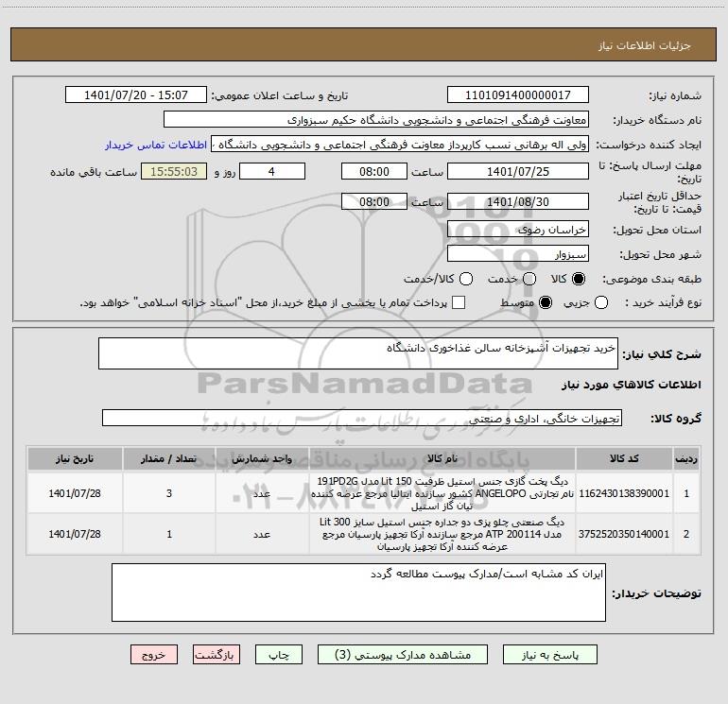728x704 pixels.
Task: Click the شرح کلی نیاز description box
Action: tap(358, 353)
